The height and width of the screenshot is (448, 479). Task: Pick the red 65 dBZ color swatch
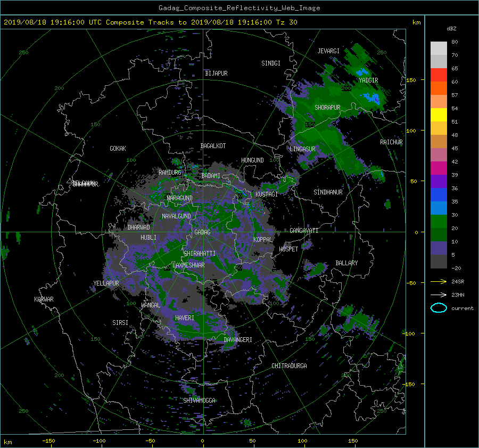point(439,75)
